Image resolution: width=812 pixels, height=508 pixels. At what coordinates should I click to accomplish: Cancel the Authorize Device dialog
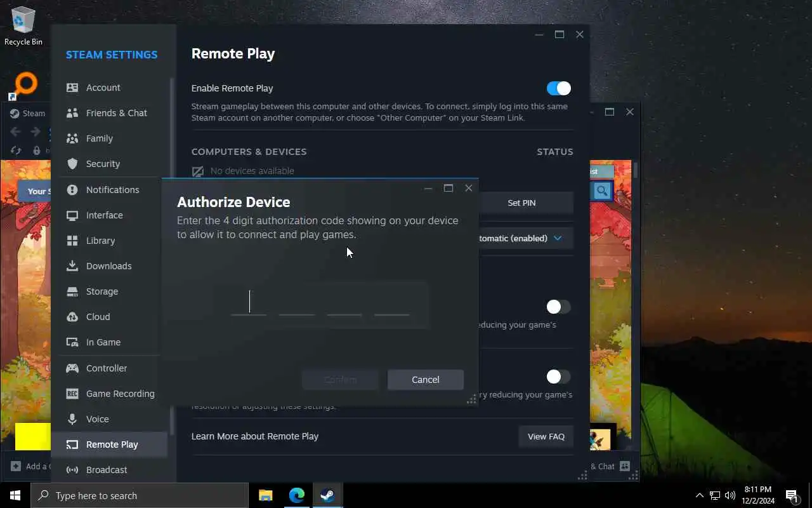[x=426, y=380]
